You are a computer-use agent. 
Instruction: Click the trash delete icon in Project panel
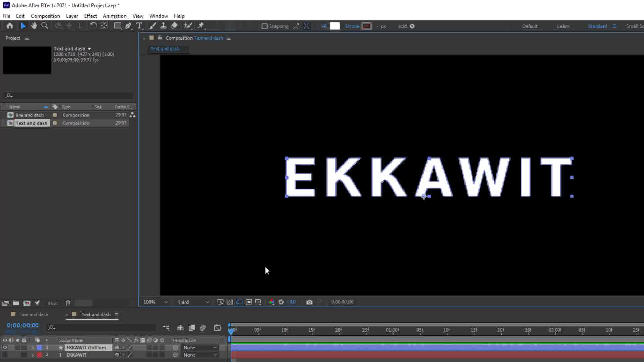(x=68, y=303)
